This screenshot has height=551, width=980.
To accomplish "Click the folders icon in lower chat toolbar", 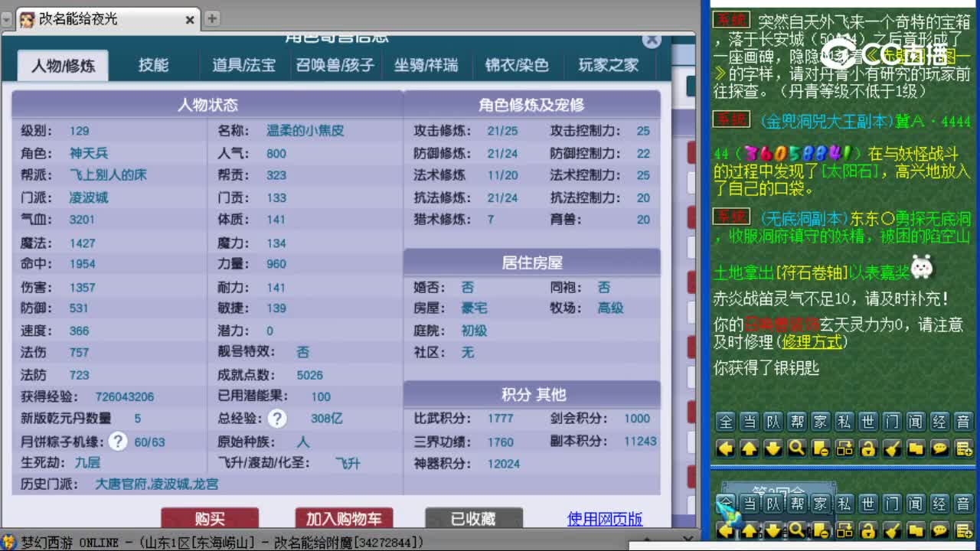I will (916, 530).
